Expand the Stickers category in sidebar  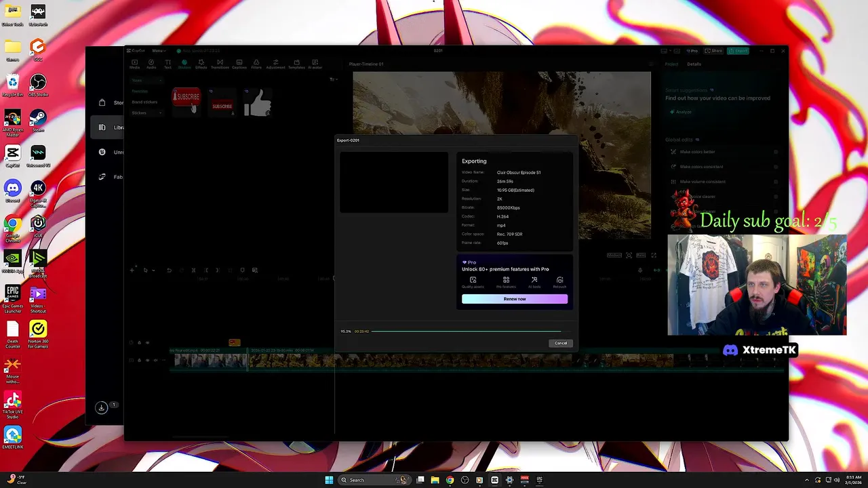(146, 113)
